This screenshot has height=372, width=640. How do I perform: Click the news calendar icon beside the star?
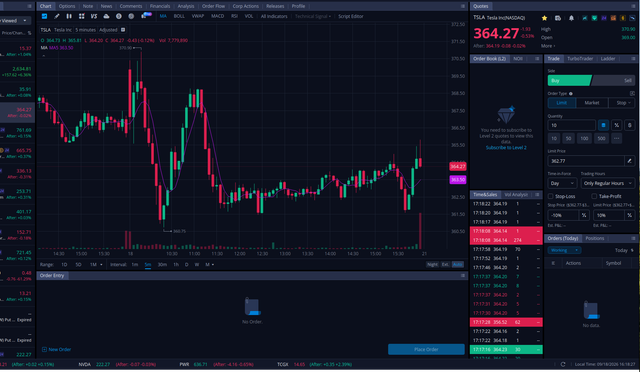click(558, 18)
